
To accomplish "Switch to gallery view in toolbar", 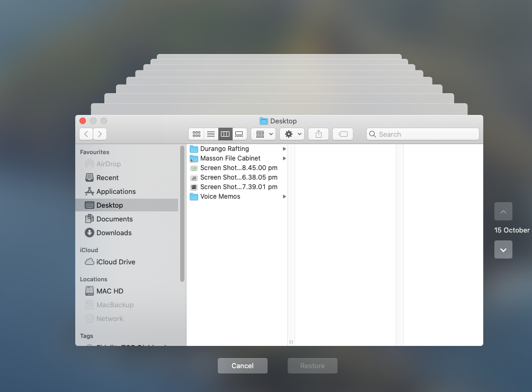I will point(239,134).
